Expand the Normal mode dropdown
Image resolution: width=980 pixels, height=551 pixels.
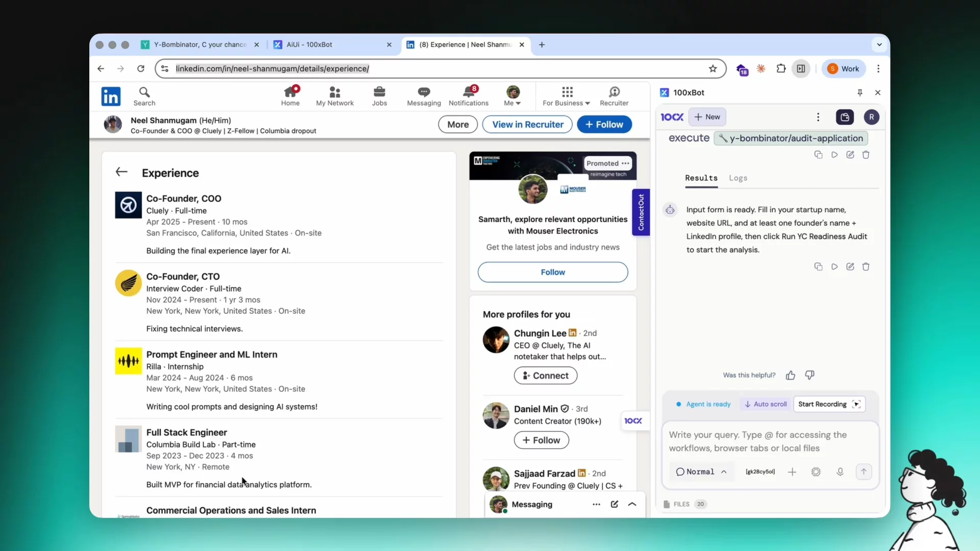pos(701,472)
